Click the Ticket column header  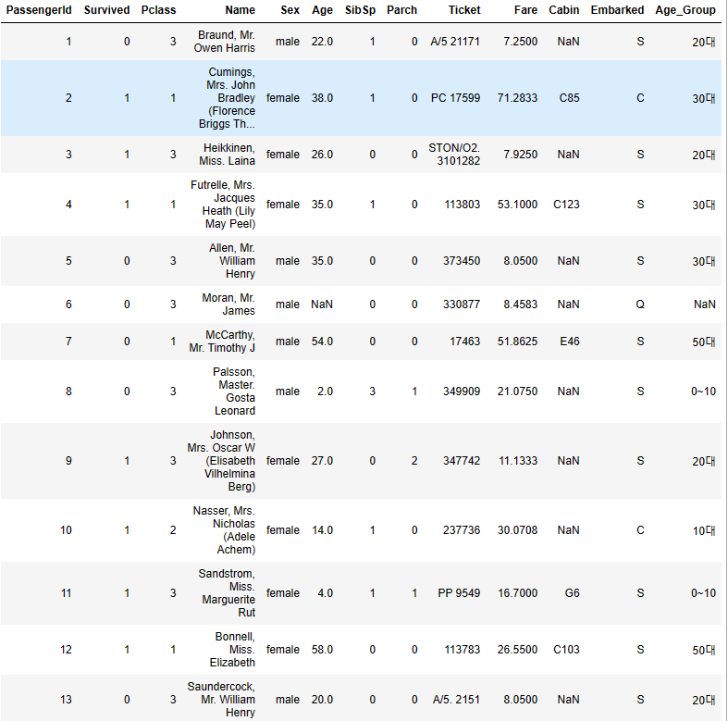(x=464, y=10)
